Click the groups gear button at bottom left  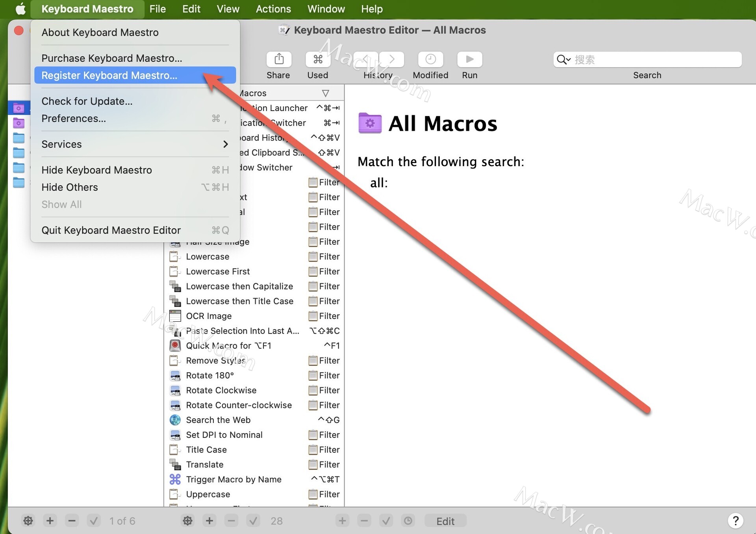click(x=28, y=521)
